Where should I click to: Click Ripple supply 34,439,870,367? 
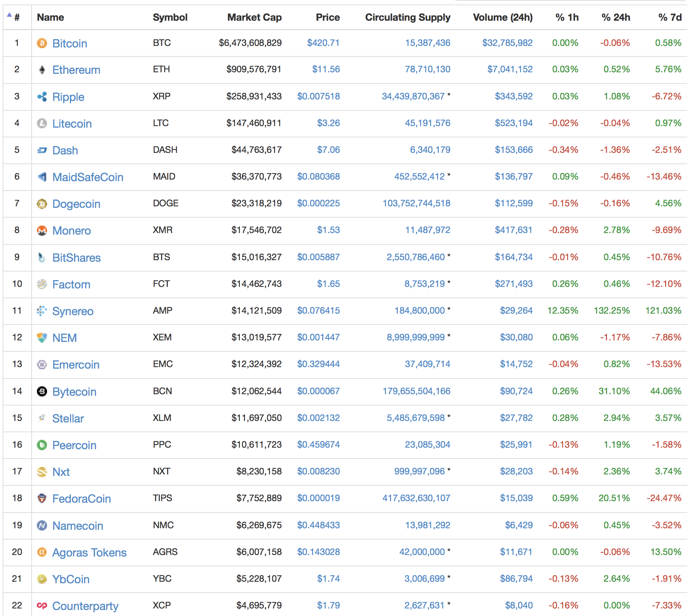(413, 96)
